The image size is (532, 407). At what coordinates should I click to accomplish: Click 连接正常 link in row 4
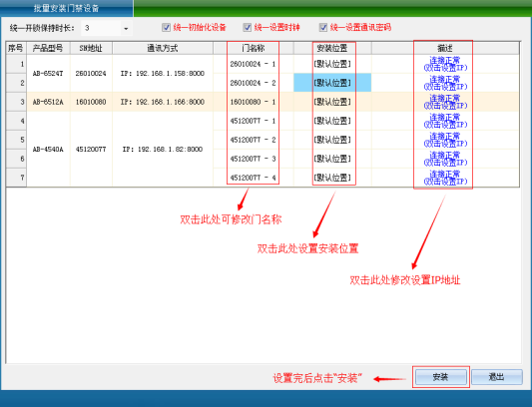pos(445,121)
